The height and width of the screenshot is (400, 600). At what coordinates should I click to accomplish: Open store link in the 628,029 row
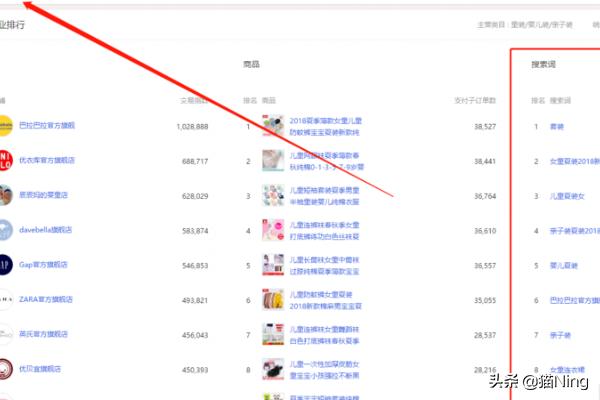pos(43,195)
